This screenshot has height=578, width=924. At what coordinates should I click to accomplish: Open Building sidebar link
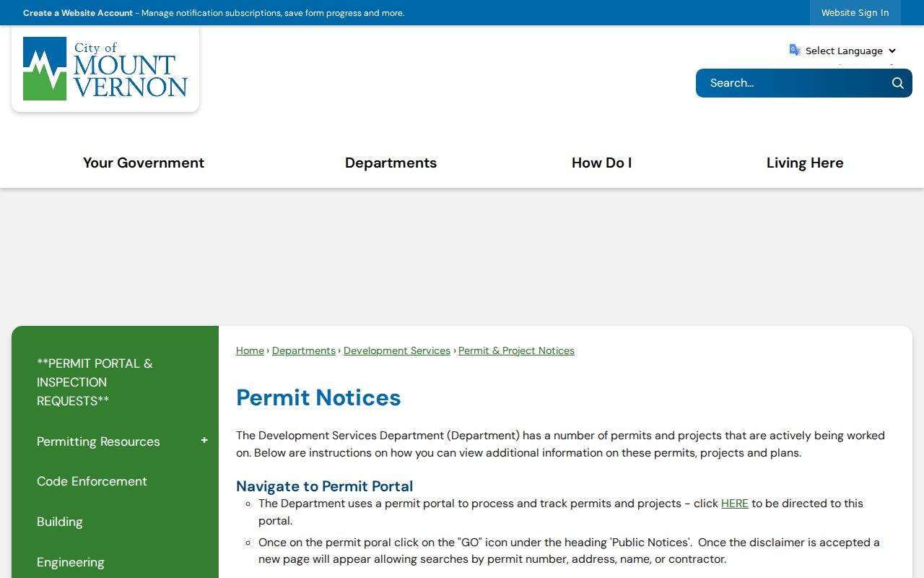(60, 522)
